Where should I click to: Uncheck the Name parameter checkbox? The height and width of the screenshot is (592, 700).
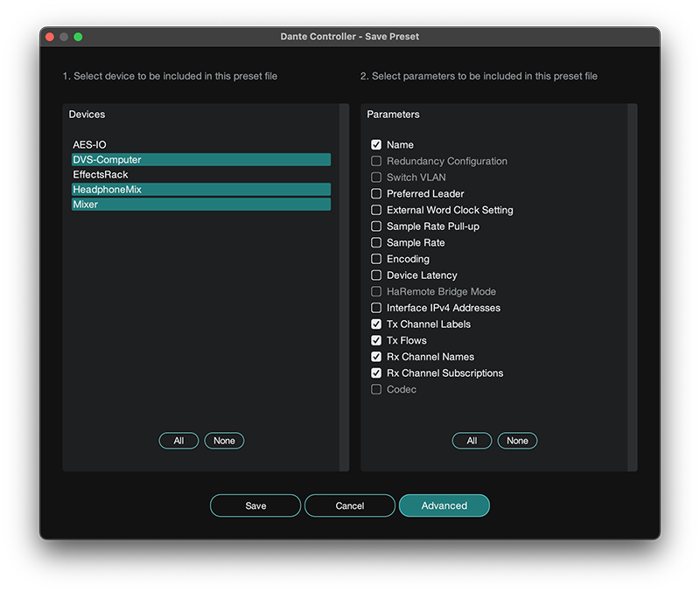(376, 144)
